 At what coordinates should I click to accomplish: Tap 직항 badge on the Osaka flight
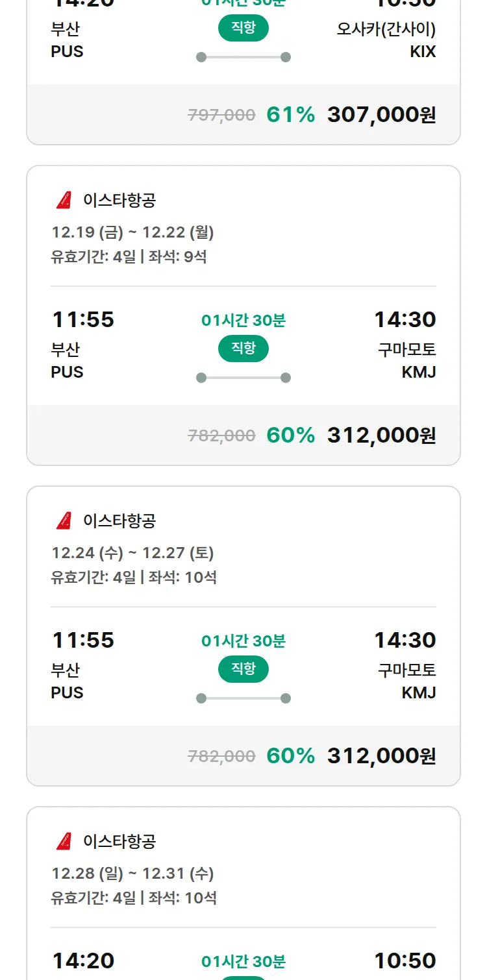(243, 29)
